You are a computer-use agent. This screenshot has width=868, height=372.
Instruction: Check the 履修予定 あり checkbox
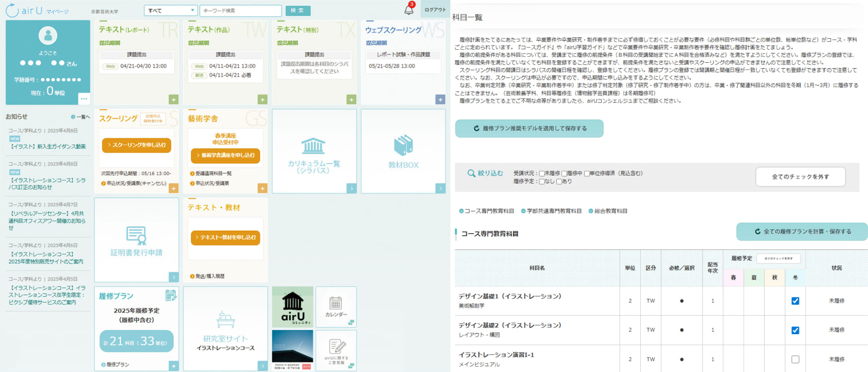[x=559, y=182]
